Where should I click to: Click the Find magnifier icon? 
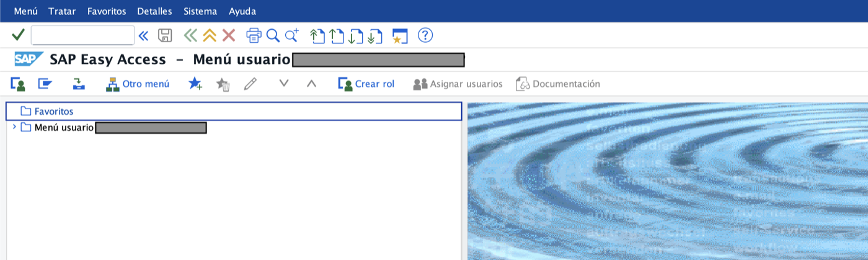point(273,35)
